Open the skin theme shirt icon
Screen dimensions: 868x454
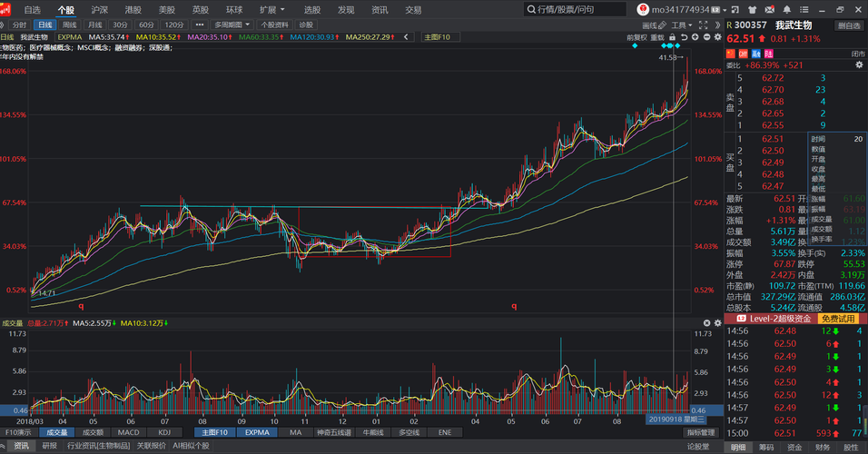[753, 9]
